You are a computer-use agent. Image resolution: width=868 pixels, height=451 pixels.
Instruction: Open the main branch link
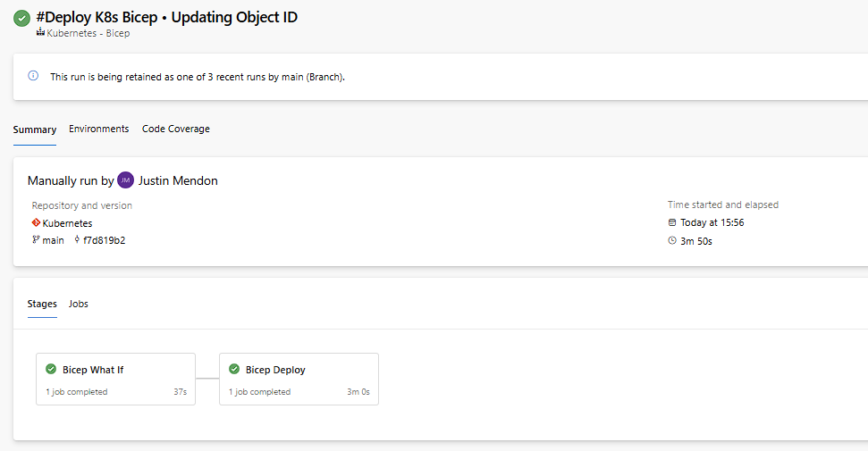click(x=53, y=240)
